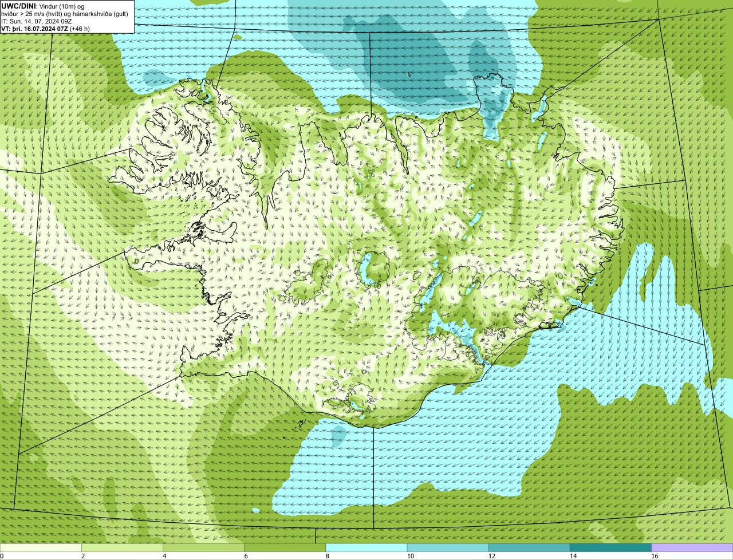The width and height of the screenshot is (733, 560).
Task: Click the "VT: þri. 16.07.2024 07Z (+46 h)" line
Action: pos(46,29)
